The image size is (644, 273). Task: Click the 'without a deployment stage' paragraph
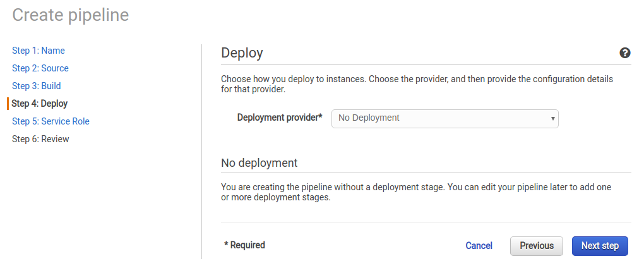coord(416,192)
